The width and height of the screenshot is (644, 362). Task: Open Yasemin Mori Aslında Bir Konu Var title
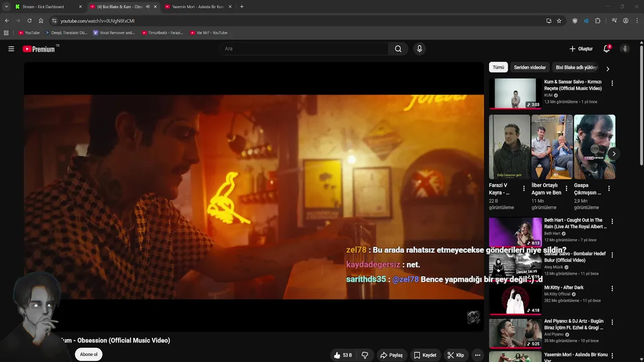coord(576,357)
